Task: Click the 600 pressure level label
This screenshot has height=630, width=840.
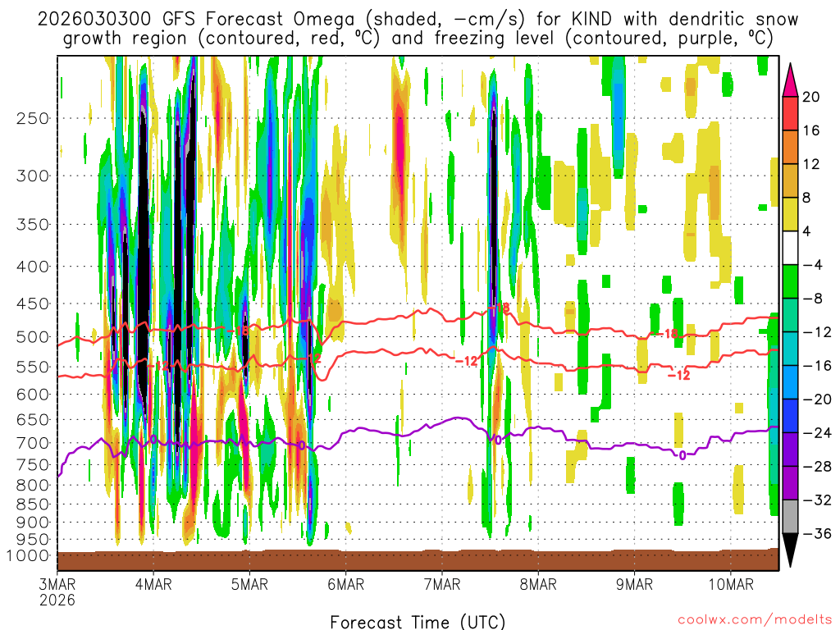Action: point(33,395)
